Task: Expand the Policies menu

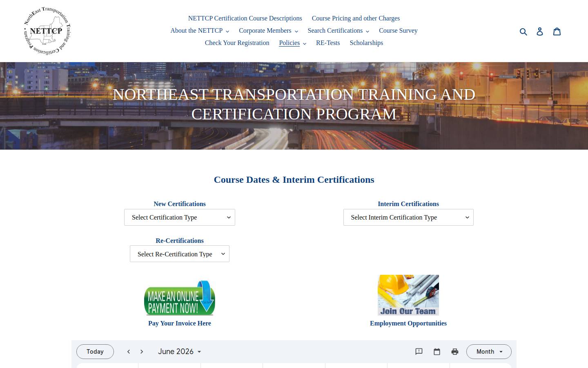Action: [x=292, y=43]
